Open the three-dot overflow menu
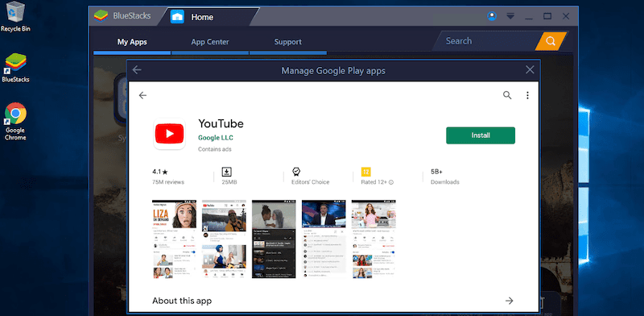Viewport: 644px width, 316px height. [x=528, y=95]
